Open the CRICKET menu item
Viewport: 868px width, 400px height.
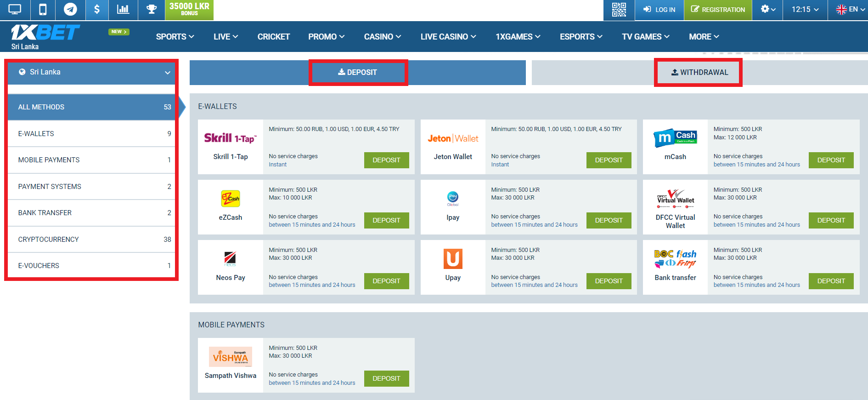pyautogui.click(x=273, y=37)
